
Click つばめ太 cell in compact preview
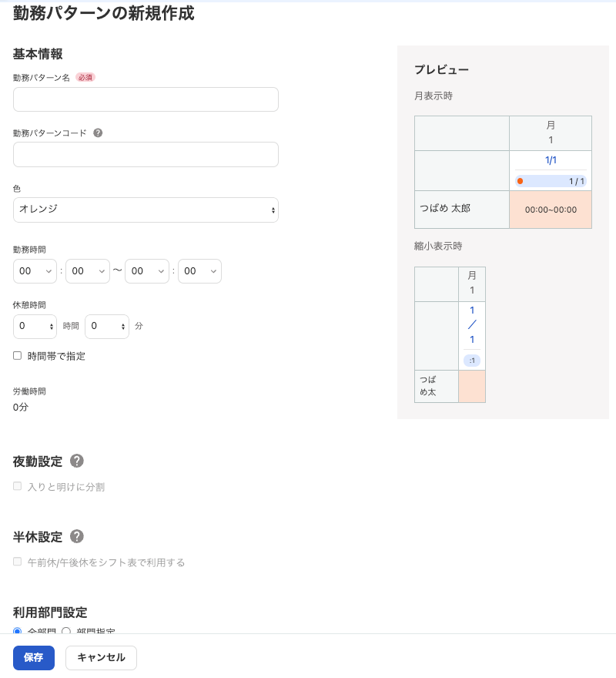click(x=437, y=387)
